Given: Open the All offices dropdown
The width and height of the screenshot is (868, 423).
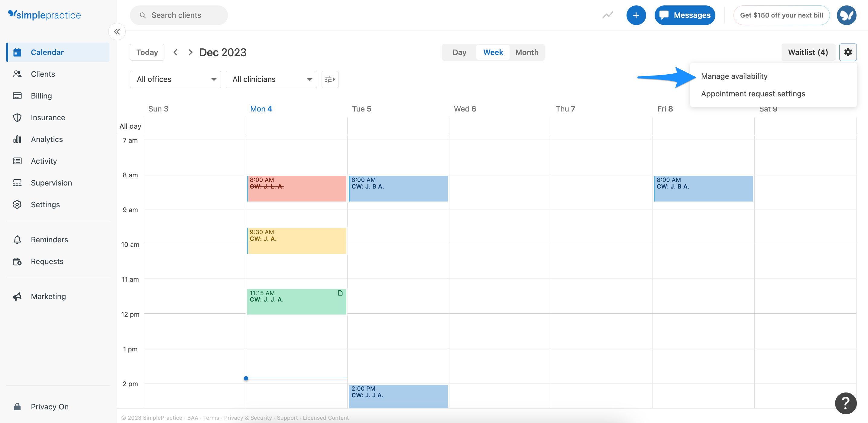Looking at the screenshot, I should [x=175, y=79].
